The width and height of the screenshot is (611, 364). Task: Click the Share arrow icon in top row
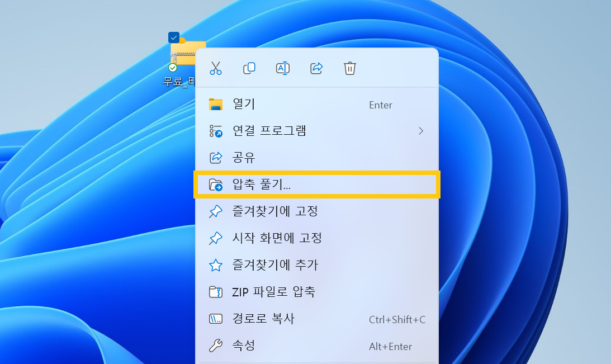click(316, 68)
